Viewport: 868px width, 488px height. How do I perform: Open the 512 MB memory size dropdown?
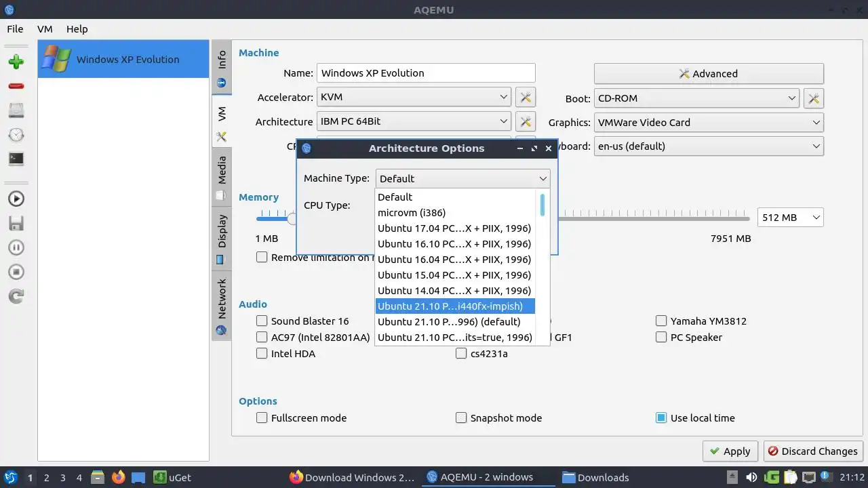click(790, 218)
